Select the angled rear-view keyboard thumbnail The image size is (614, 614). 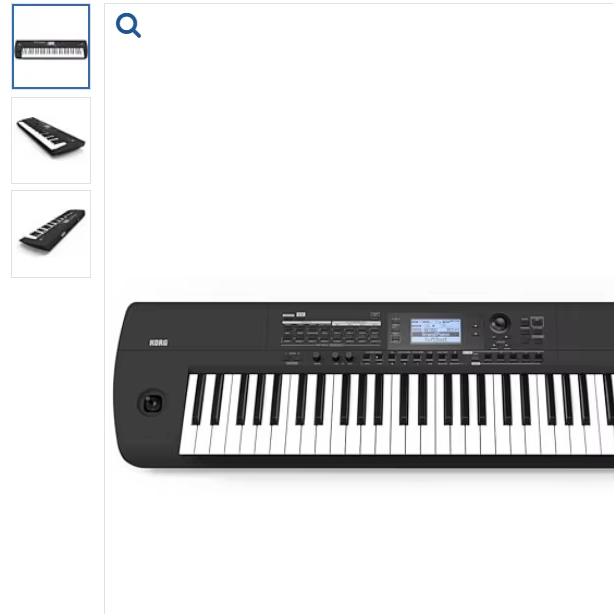pyautogui.click(x=51, y=234)
